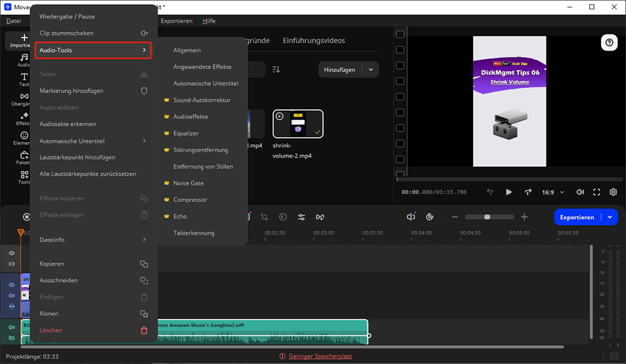
Task: Mute the audio track speaker toggle
Action: pos(11,326)
